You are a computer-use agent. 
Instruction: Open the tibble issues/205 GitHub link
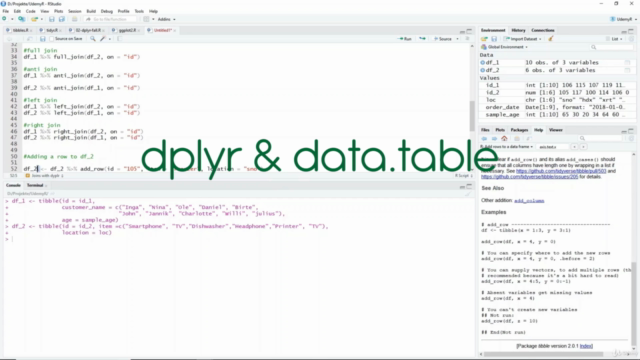pos(529,177)
